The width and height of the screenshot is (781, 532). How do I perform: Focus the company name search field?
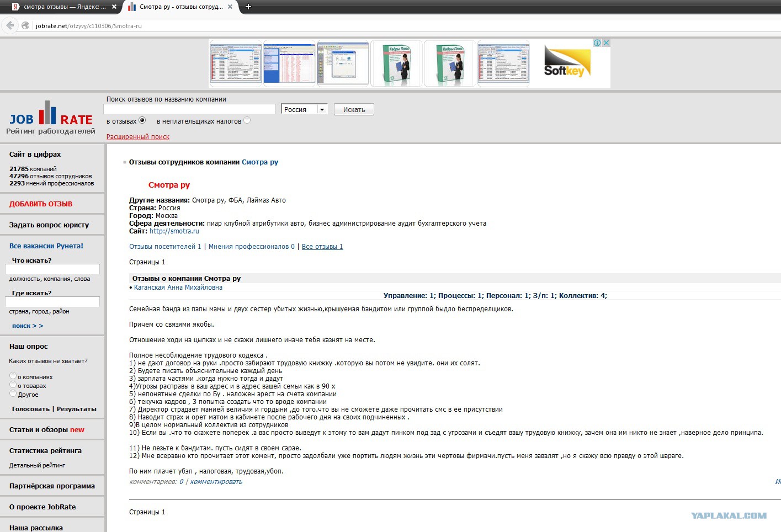coord(189,109)
